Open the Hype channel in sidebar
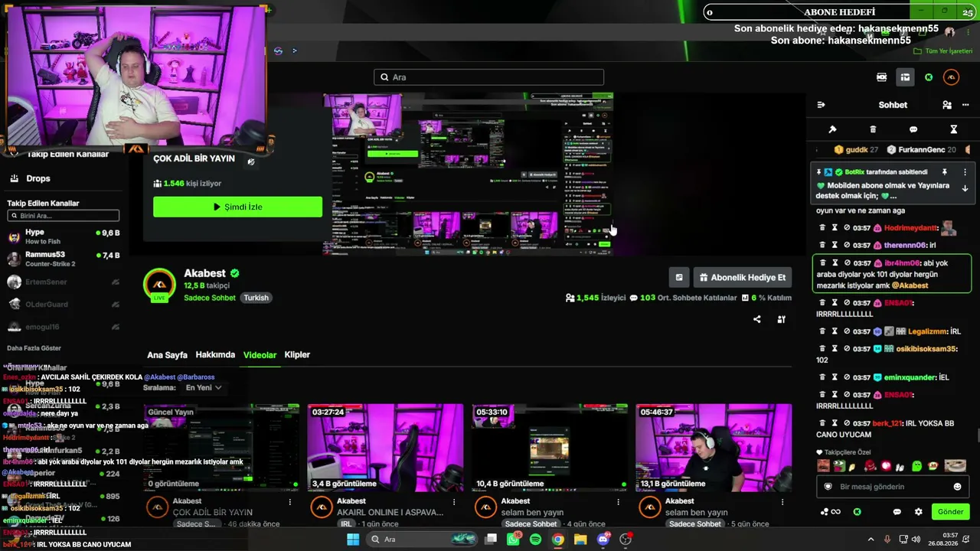 coord(64,236)
